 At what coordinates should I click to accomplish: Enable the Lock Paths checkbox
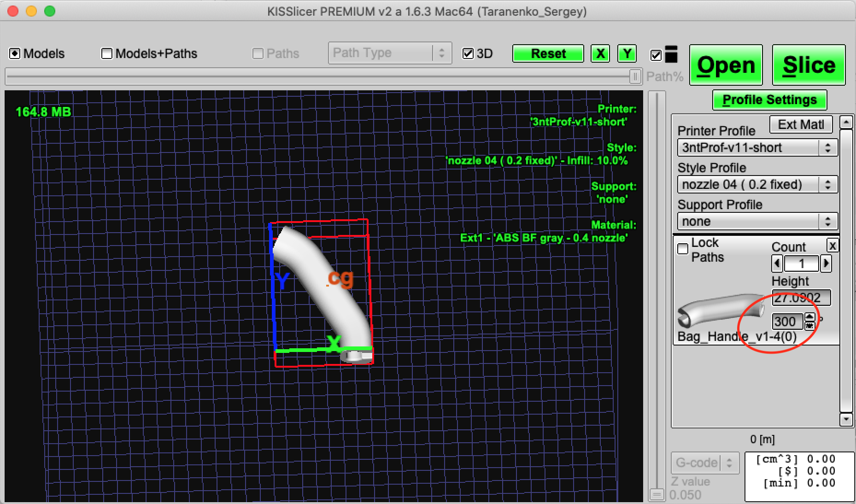click(x=683, y=249)
